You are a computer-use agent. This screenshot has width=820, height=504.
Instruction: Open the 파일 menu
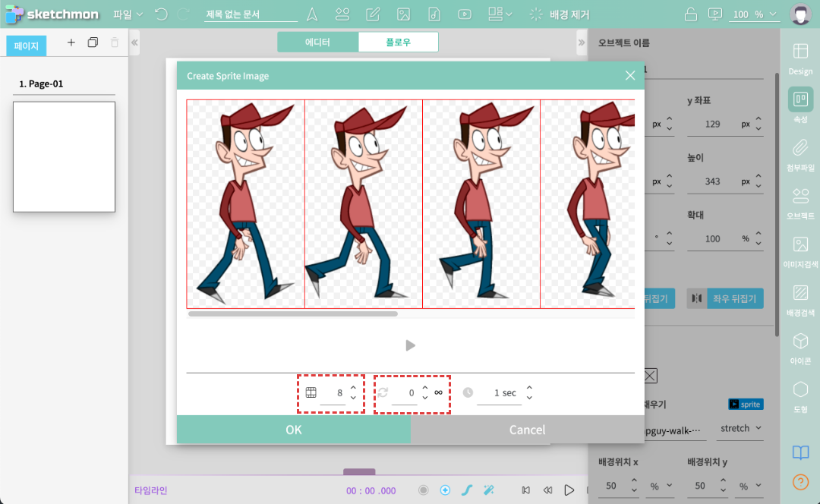tap(128, 14)
